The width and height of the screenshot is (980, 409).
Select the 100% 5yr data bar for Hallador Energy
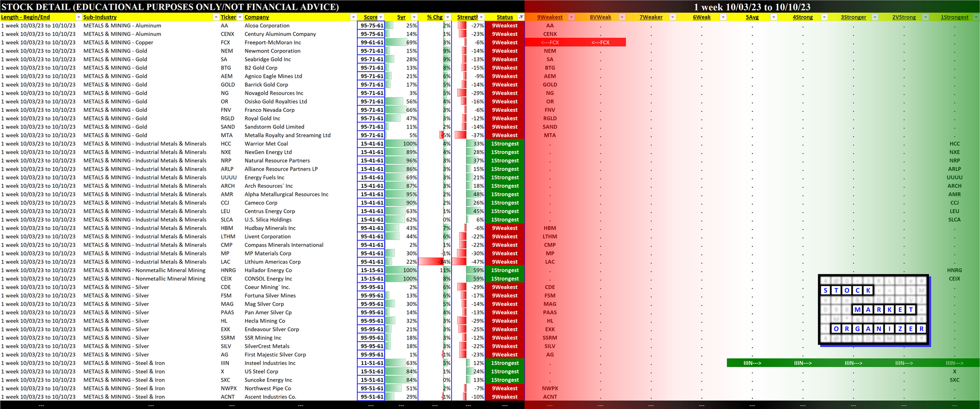click(401, 270)
